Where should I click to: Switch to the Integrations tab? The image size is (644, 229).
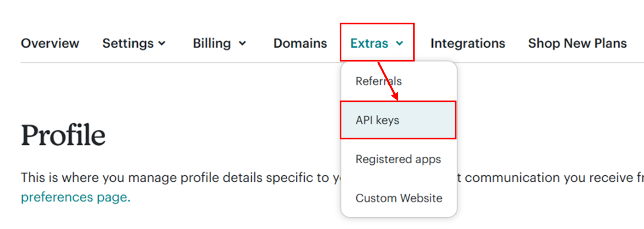[x=467, y=43]
